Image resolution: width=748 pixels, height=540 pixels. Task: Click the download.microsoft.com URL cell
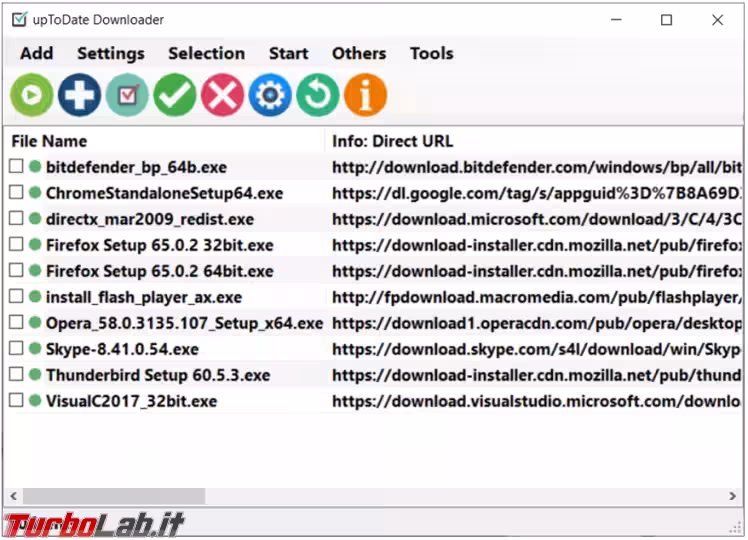[x=537, y=219]
